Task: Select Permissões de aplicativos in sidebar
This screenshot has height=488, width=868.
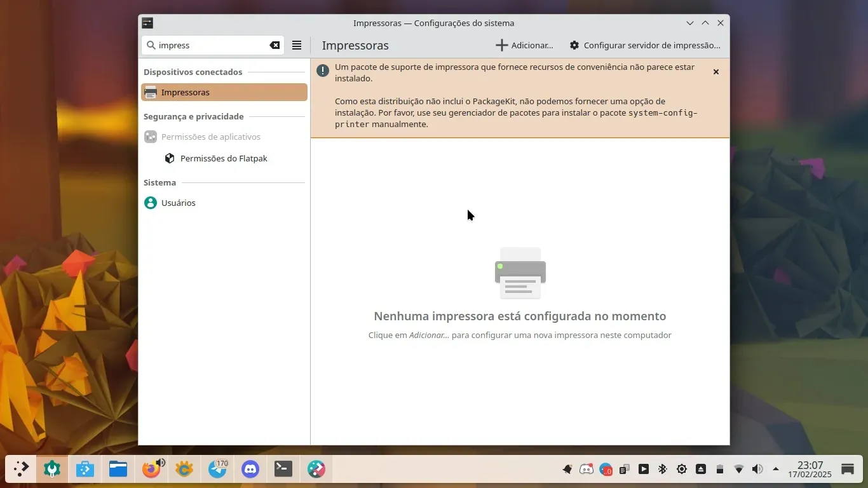Action: pos(210,137)
